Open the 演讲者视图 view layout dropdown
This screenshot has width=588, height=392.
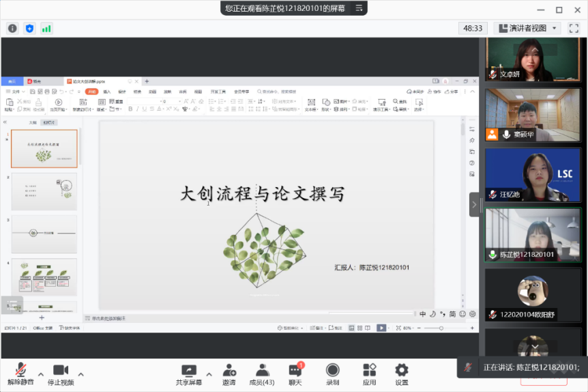pos(527,28)
